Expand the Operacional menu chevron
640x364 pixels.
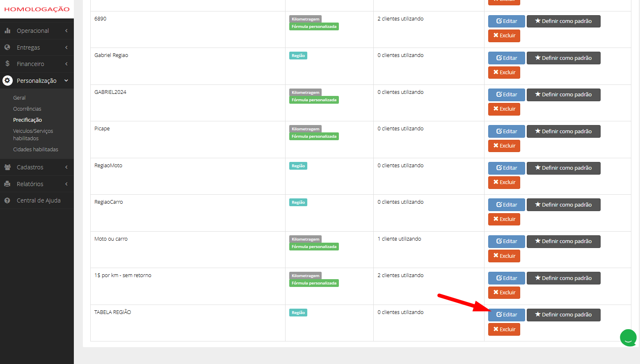pyautogui.click(x=66, y=31)
